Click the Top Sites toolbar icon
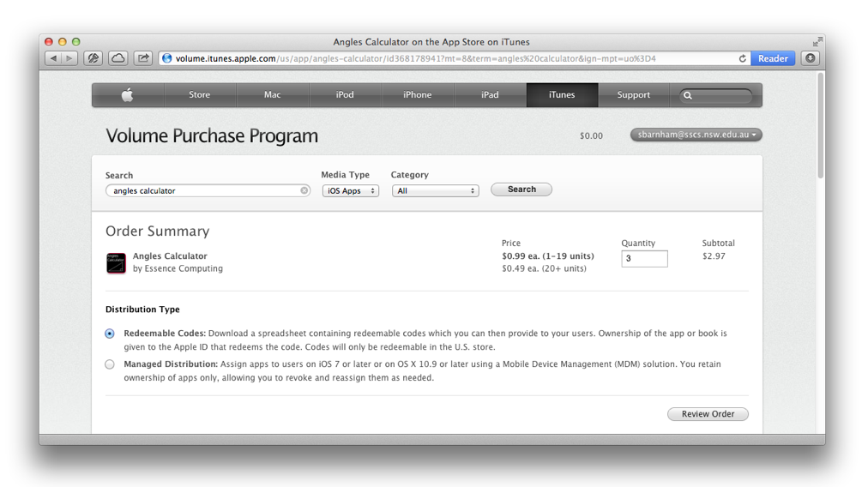Screen dimensions: 868x487 click(x=93, y=58)
